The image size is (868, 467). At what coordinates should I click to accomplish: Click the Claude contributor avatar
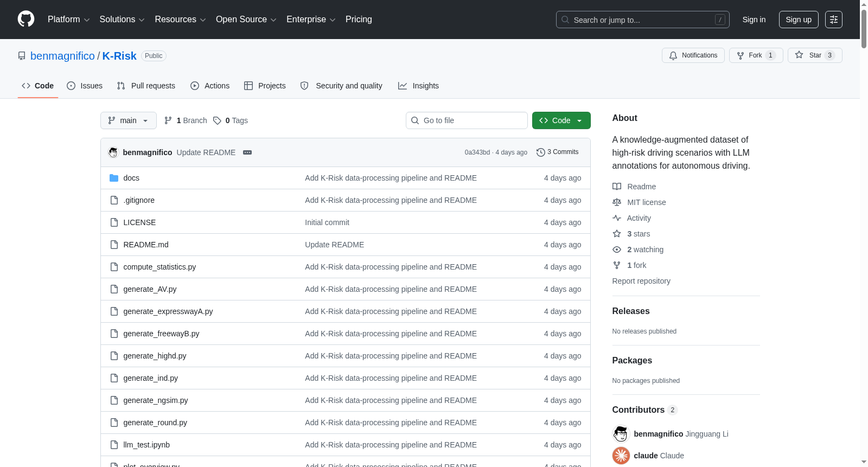coord(621,456)
